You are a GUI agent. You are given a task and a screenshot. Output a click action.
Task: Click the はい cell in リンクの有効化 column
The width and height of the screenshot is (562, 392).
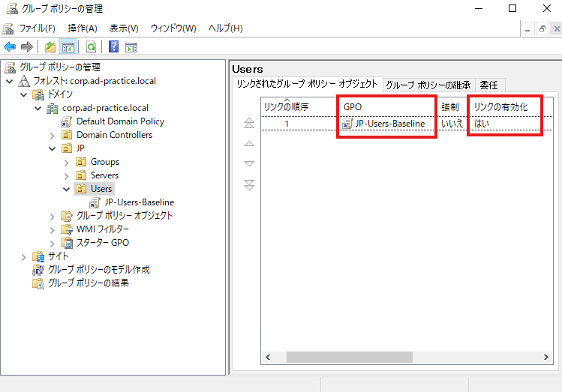click(482, 124)
